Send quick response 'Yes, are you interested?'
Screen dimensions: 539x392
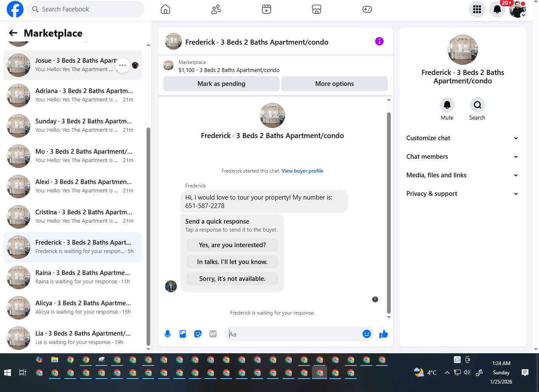point(232,245)
